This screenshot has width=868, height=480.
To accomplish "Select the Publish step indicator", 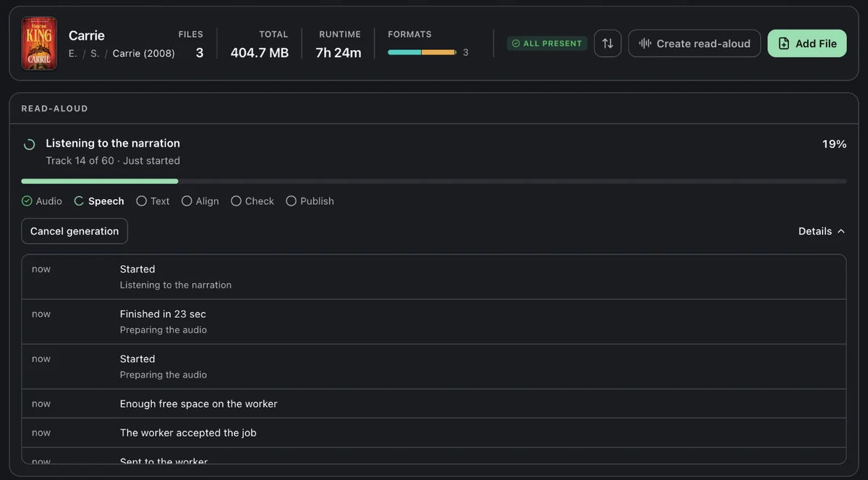I will point(310,201).
